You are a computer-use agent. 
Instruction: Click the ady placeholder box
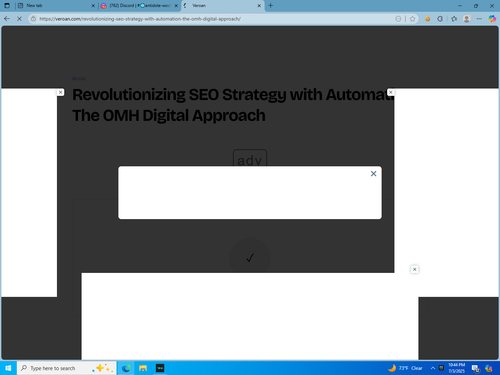[x=250, y=158]
